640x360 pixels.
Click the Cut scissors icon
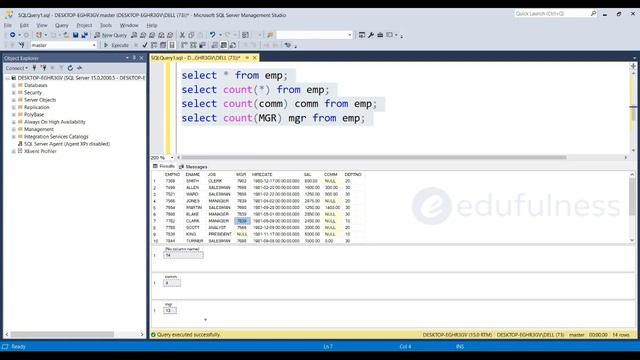182,35
